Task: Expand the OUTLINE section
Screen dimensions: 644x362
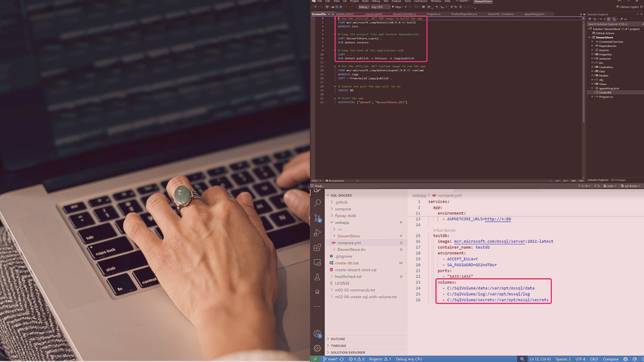Action: (338, 339)
